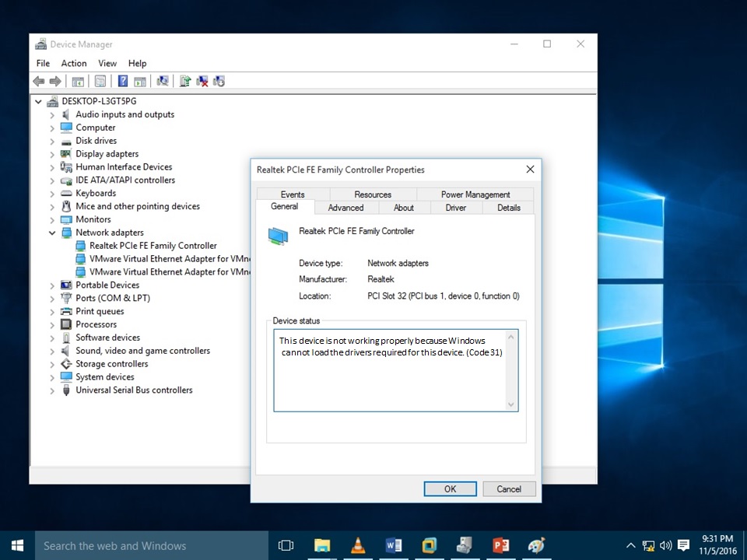Screen dimensions: 747x560
Task: Expand the Display adapters category
Action: point(51,153)
